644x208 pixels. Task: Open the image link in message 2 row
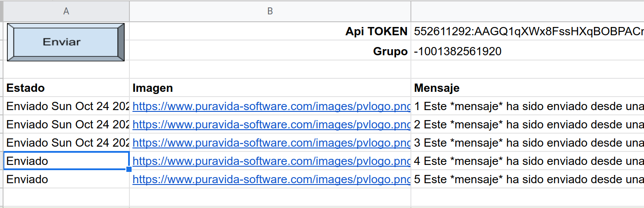[x=271, y=124]
